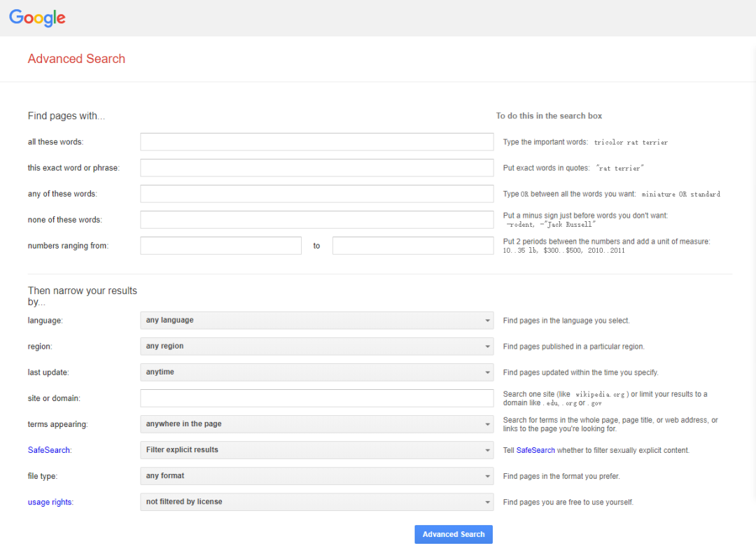Viewport: 756px width, 553px height.
Task: Focus the 'none of these words' field
Action: pos(316,220)
